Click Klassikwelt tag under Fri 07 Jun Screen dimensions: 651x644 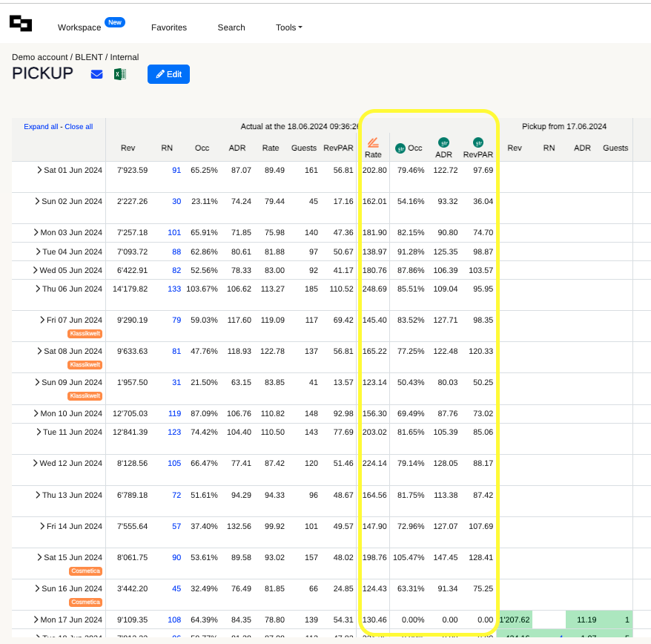pyautogui.click(x=85, y=333)
